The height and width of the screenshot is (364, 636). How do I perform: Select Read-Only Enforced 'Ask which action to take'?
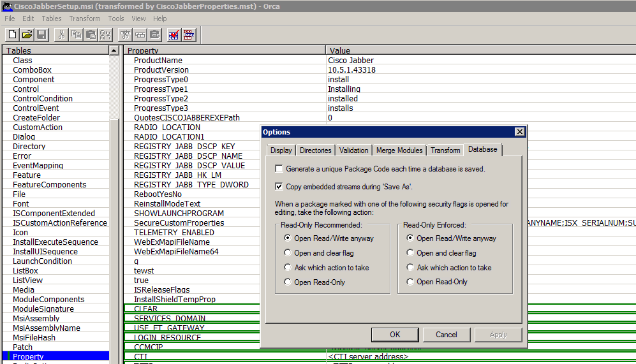coord(410,267)
